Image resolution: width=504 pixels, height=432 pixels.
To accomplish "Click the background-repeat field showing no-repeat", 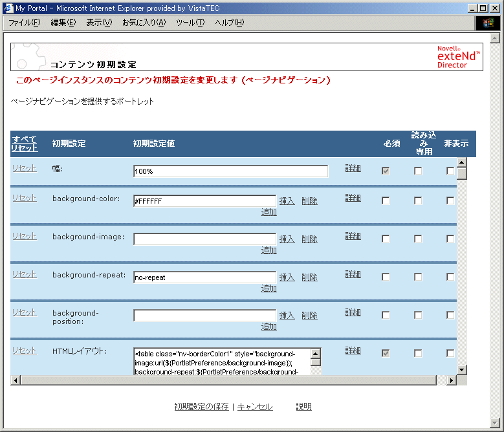I will [204, 277].
